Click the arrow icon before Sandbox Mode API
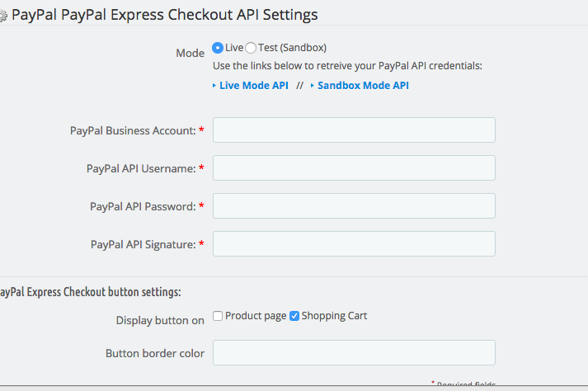The height and width of the screenshot is (391, 588). pyautogui.click(x=313, y=86)
